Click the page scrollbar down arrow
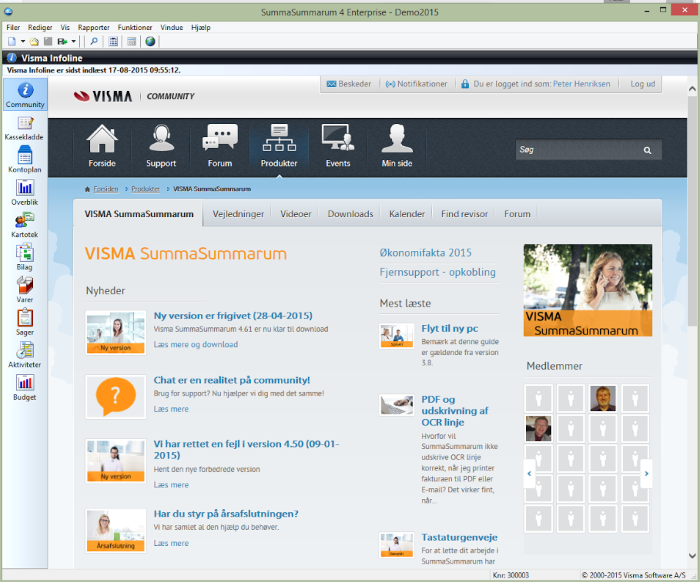Viewport: 700px width, 582px height. [692, 556]
